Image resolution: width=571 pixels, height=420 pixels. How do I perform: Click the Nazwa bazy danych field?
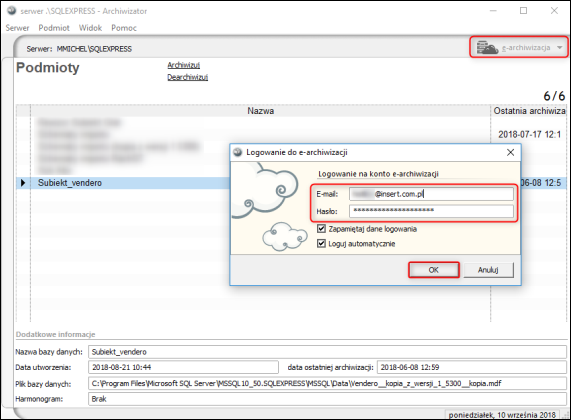(327, 352)
